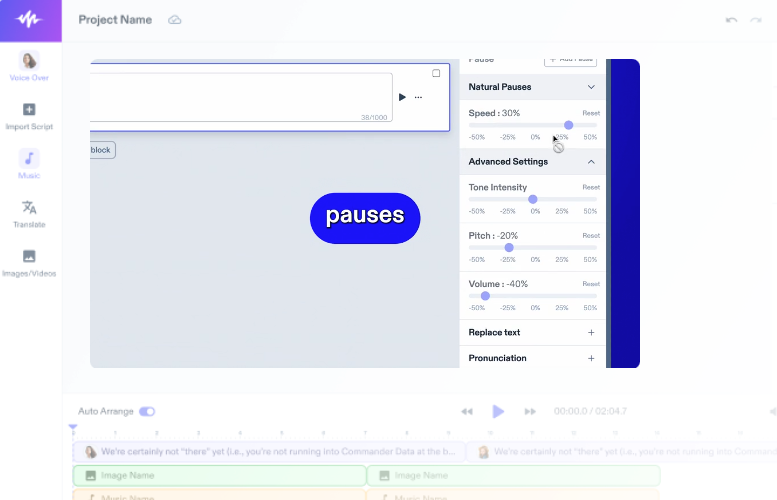This screenshot has height=500, width=777.
Task: Click the Tone Intensity slider handle
Action: point(533,199)
